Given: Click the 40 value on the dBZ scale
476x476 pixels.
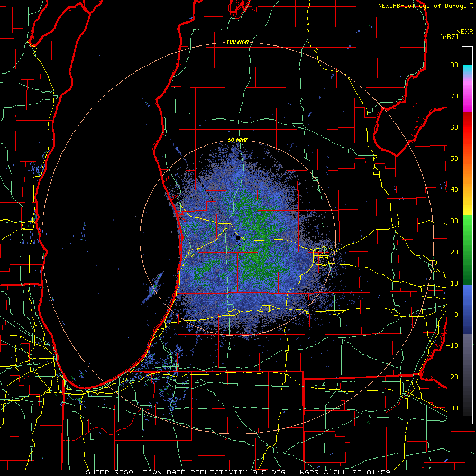Looking at the screenshot, I should click(454, 190).
